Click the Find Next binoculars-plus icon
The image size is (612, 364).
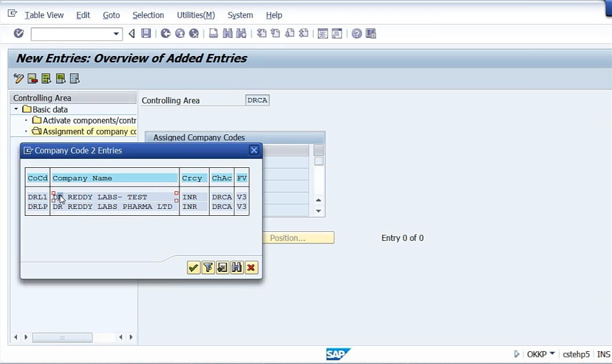click(241, 34)
